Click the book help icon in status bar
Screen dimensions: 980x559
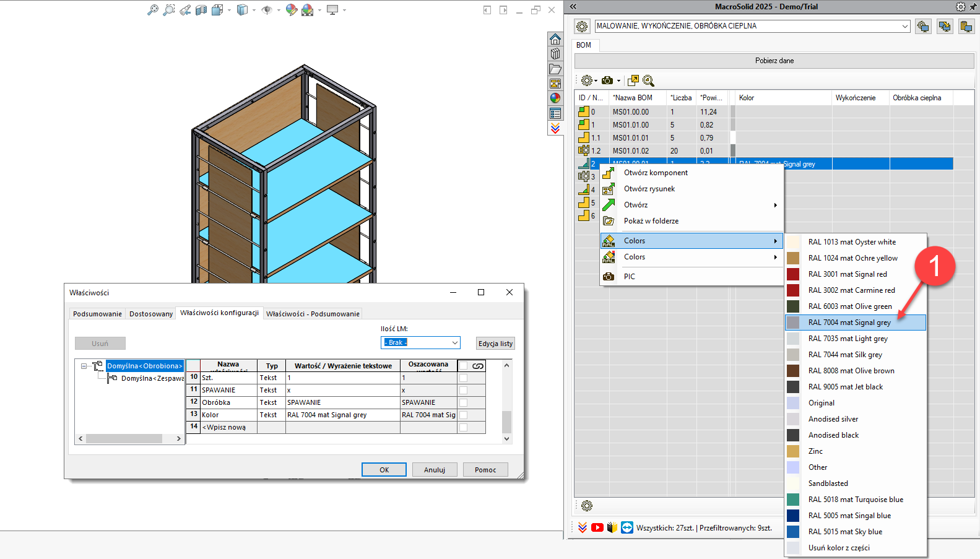click(612, 527)
